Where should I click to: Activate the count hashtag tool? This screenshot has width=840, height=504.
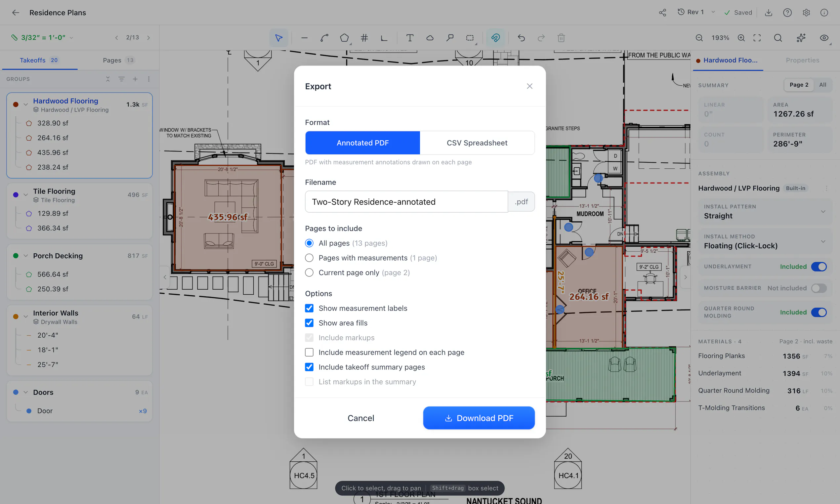[x=364, y=38]
